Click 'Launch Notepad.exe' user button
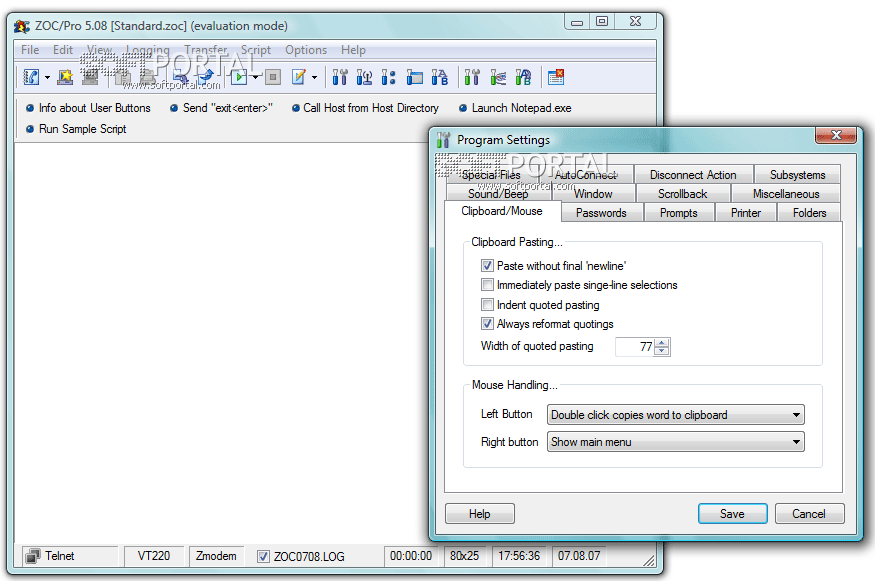The image size is (875, 581). click(516, 108)
